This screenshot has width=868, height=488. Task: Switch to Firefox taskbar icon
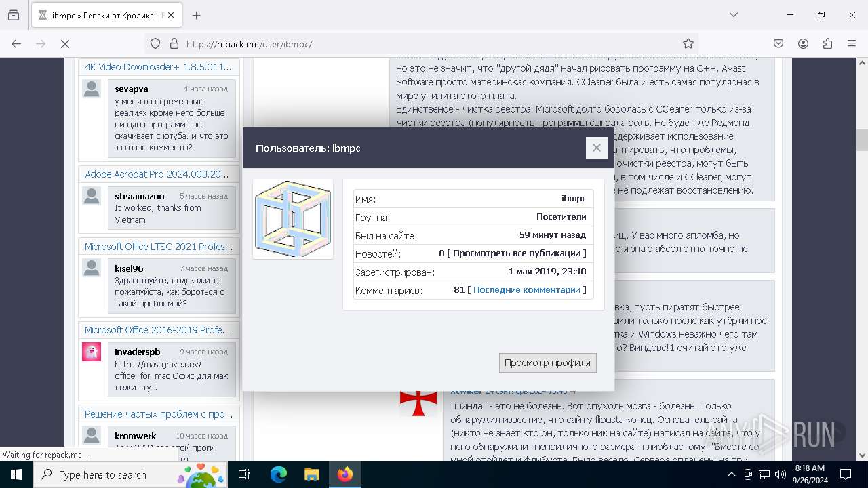coord(345,474)
